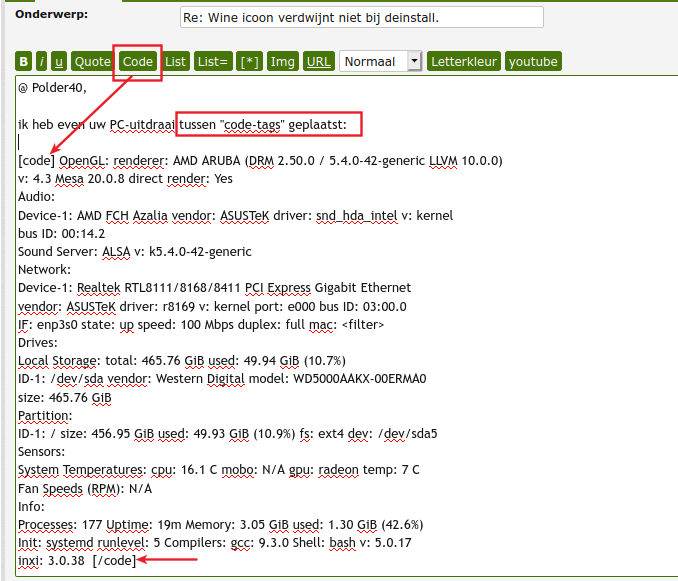Click the 'Network:' line in message
The height and width of the screenshot is (581, 678).
(44, 270)
